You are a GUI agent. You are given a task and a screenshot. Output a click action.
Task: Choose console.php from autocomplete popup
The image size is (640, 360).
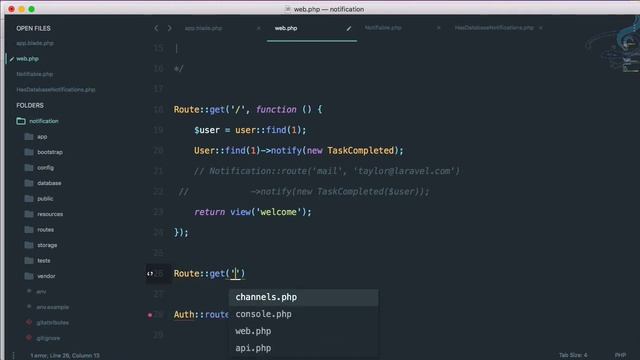[304, 314]
